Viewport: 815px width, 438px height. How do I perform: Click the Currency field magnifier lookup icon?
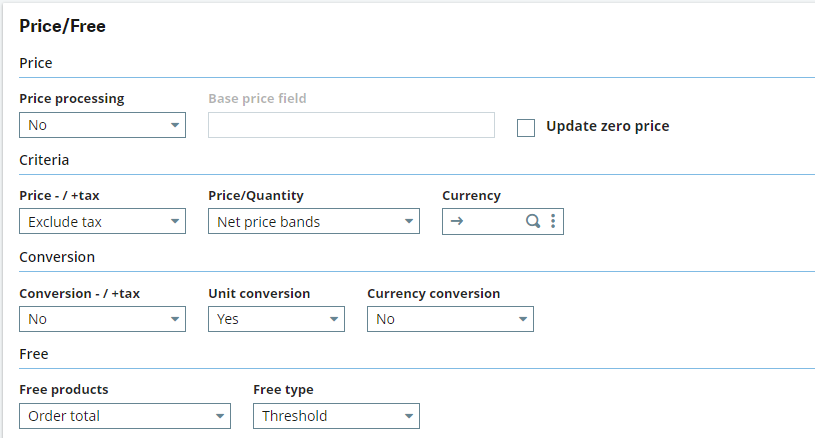pyautogui.click(x=533, y=222)
